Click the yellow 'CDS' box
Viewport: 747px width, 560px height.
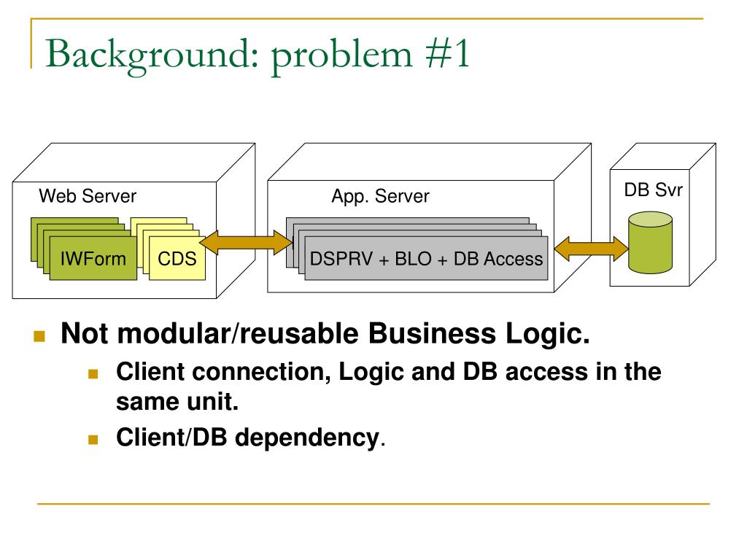coord(177,259)
